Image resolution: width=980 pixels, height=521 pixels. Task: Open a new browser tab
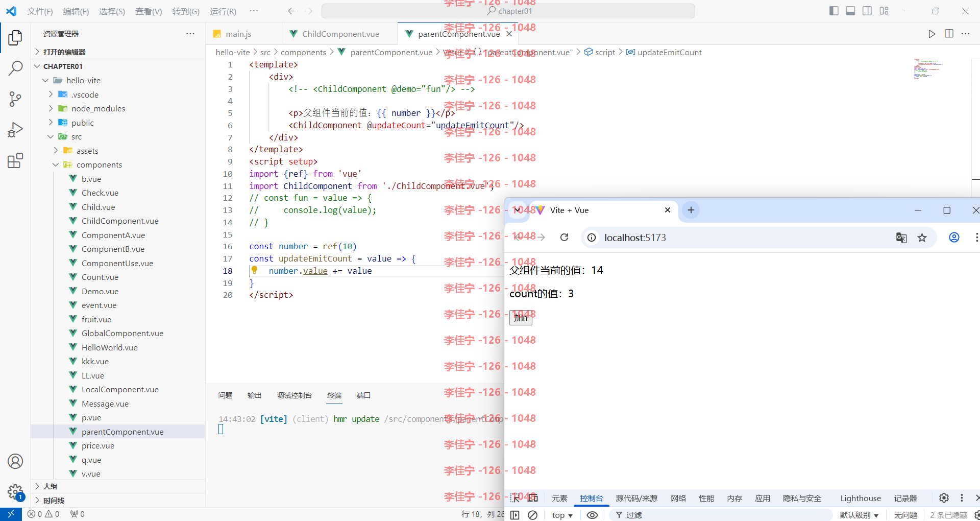coord(691,210)
